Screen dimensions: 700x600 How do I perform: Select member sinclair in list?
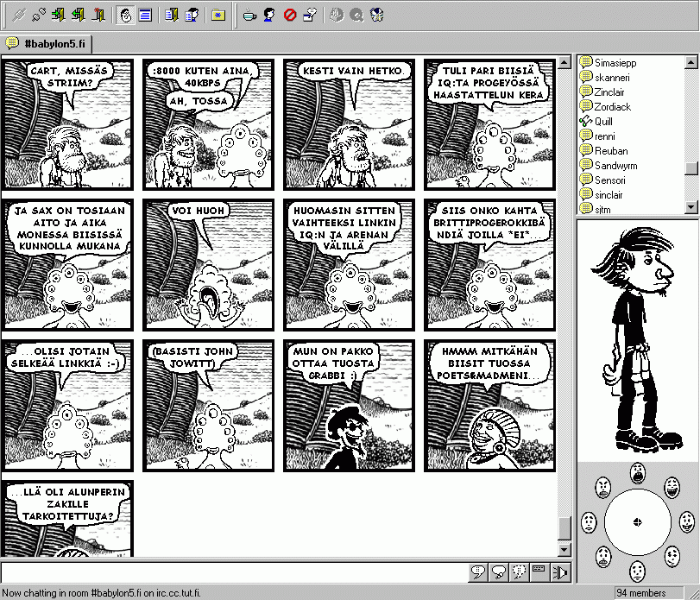pos(609,195)
